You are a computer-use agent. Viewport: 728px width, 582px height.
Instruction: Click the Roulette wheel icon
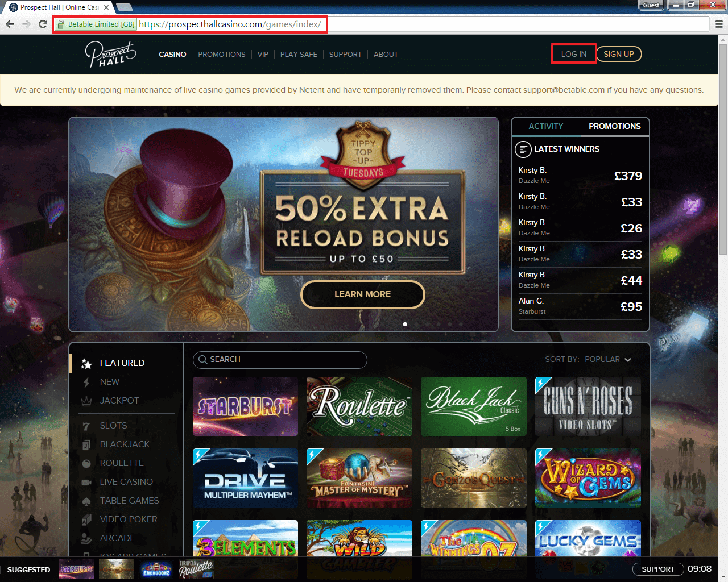pyautogui.click(x=86, y=464)
